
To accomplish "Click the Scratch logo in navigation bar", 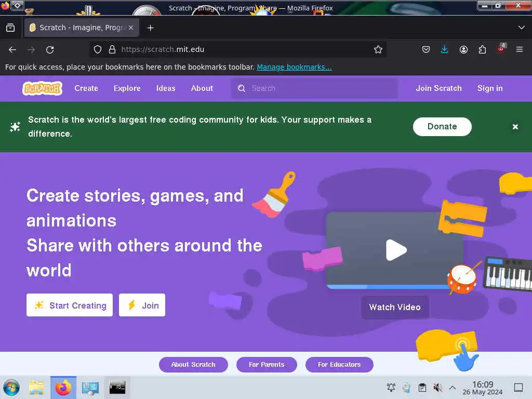I will tap(43, 88).
